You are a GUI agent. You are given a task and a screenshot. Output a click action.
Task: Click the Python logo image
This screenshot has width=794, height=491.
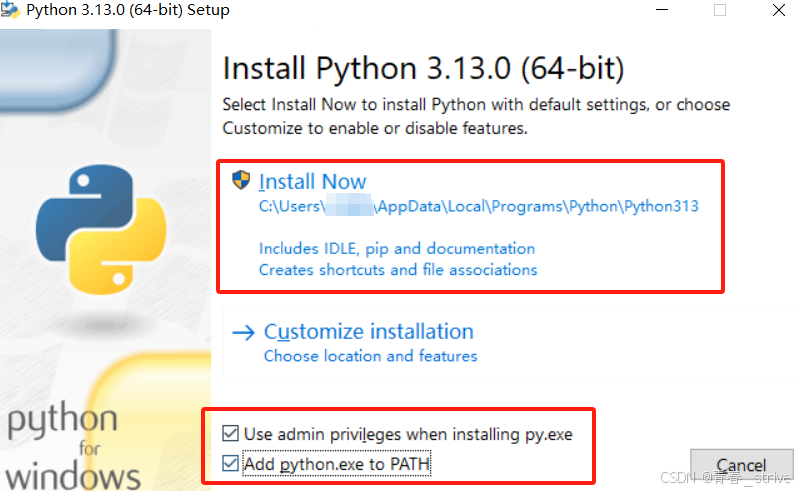tap(101, 229)
